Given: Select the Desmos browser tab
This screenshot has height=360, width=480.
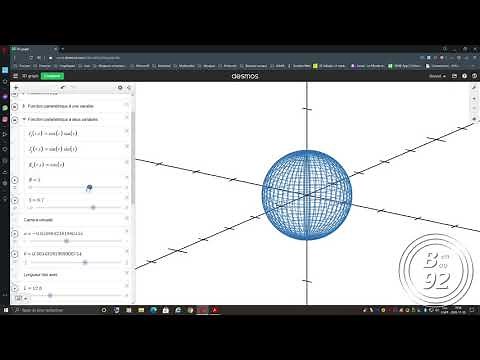Looking at the screenshot, I should click(x=34, y=49).
